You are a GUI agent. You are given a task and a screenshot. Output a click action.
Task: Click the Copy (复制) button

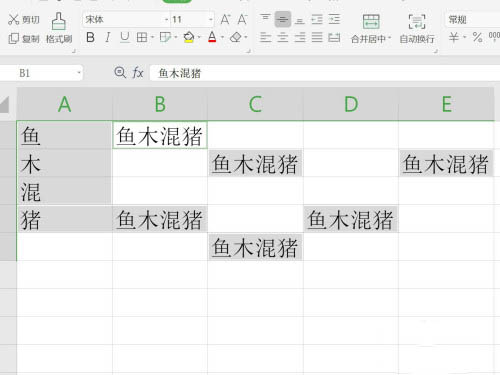coord(23,39)
